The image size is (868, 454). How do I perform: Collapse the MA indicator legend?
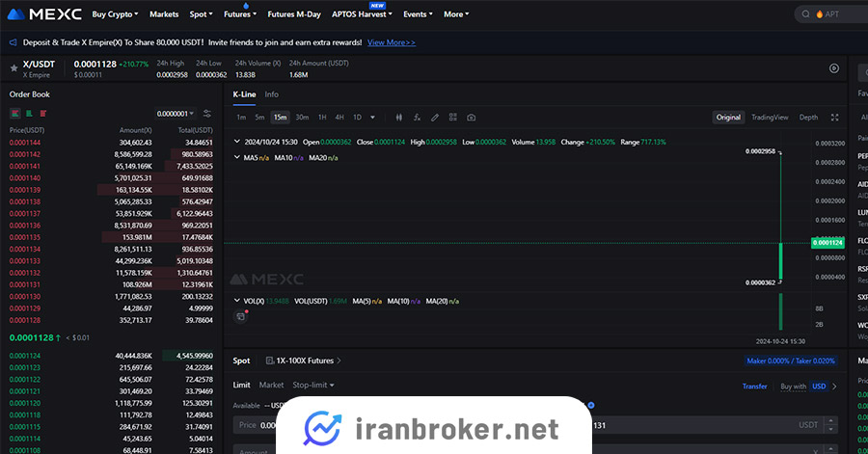[x=237, y=158]
